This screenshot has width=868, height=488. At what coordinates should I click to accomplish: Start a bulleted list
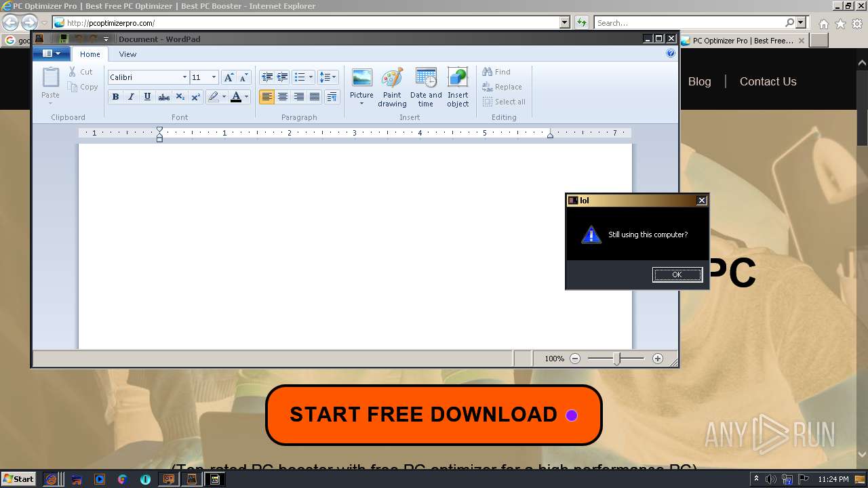(x=300, y=77)
